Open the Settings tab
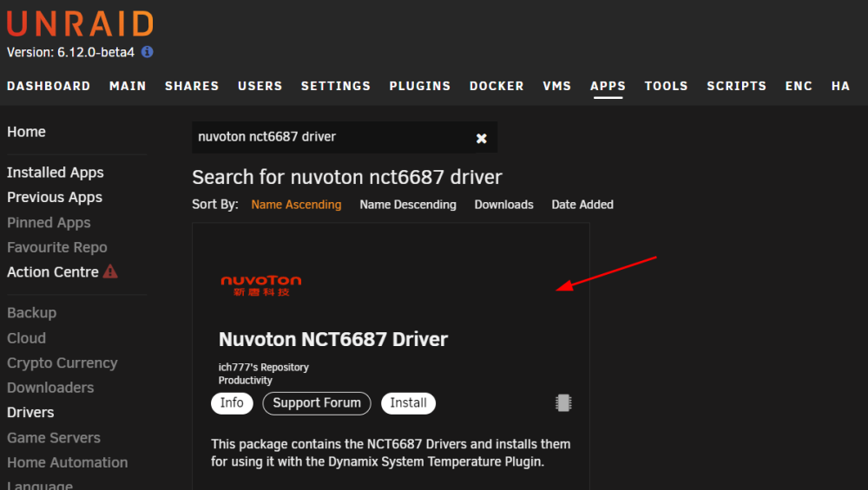 click(336, 86)
